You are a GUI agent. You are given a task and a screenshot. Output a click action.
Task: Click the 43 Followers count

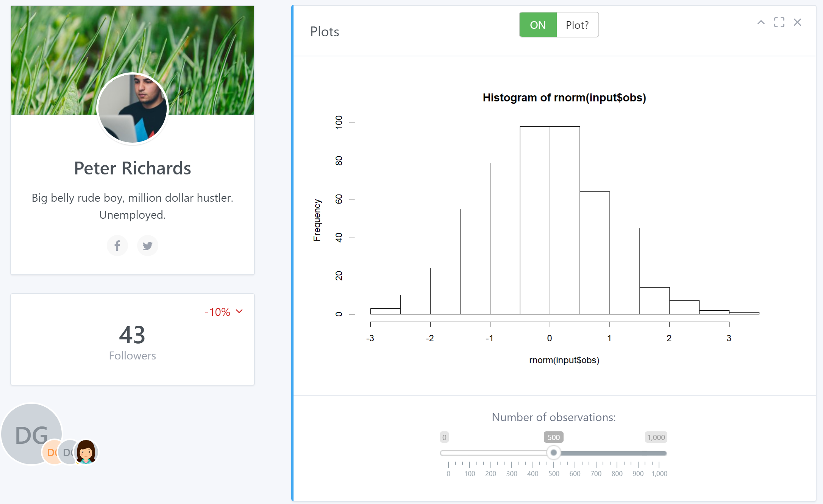(132, 335)
